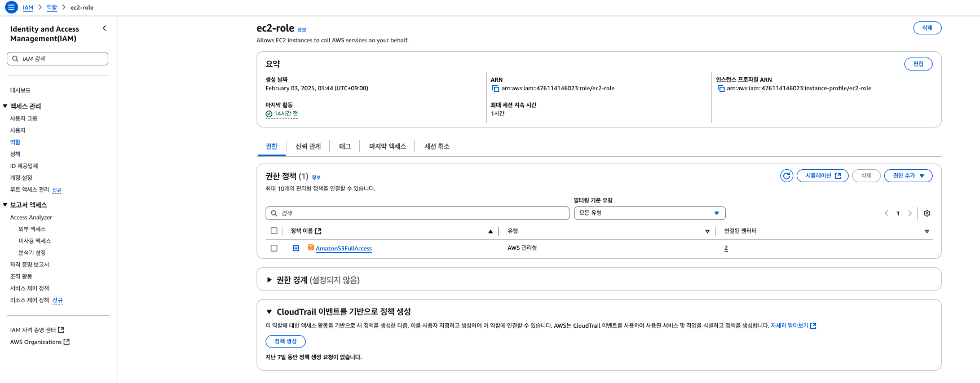Open Access Analyzer in side navigation

click(x=31, y=217)
